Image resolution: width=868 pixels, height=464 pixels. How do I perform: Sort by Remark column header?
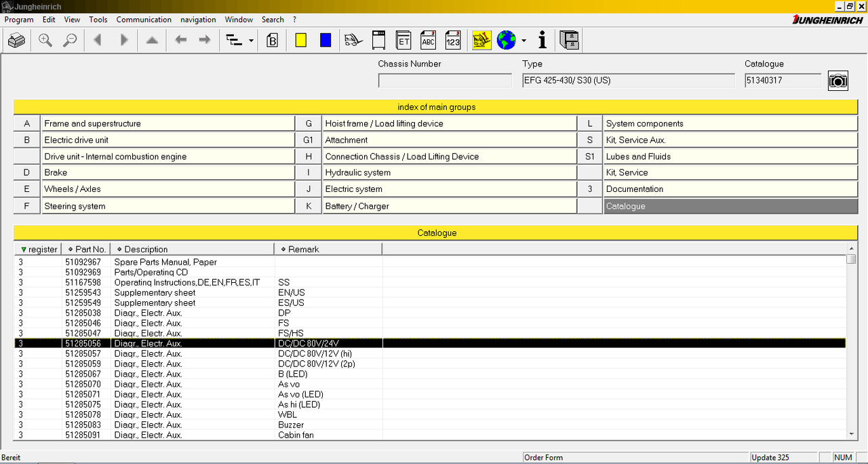(328, 249)
